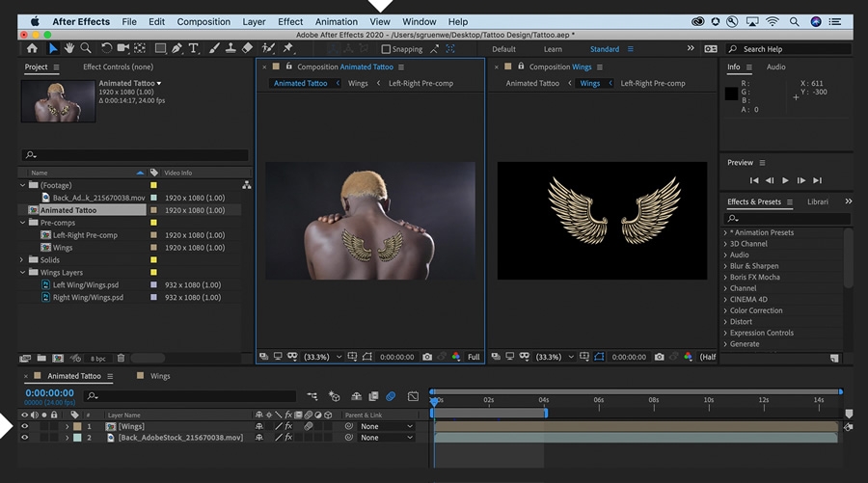Switch to the Learn workspace
Image resolution: width=868 pixels, height=483 pixels.
click(553, 49)
